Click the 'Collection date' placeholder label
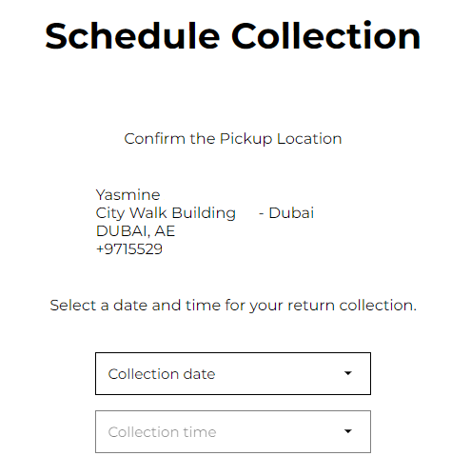 click(x=162, y=374)
